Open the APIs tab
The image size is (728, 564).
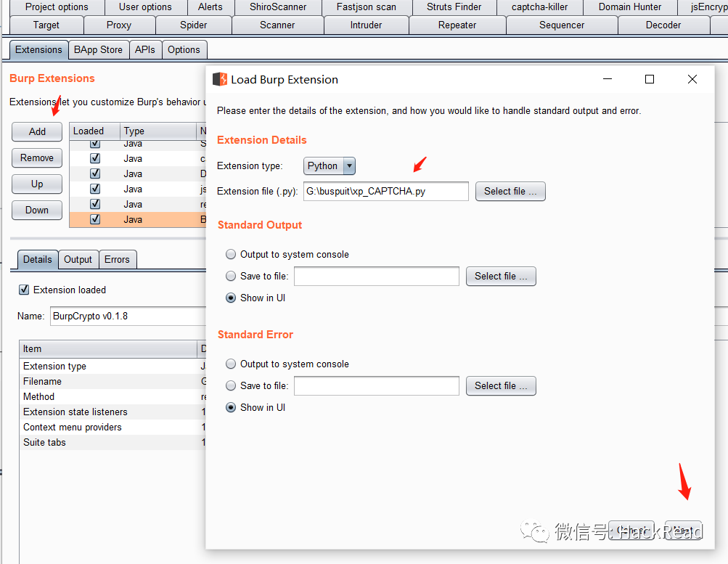pyautogui.click(x=145, y=49)
